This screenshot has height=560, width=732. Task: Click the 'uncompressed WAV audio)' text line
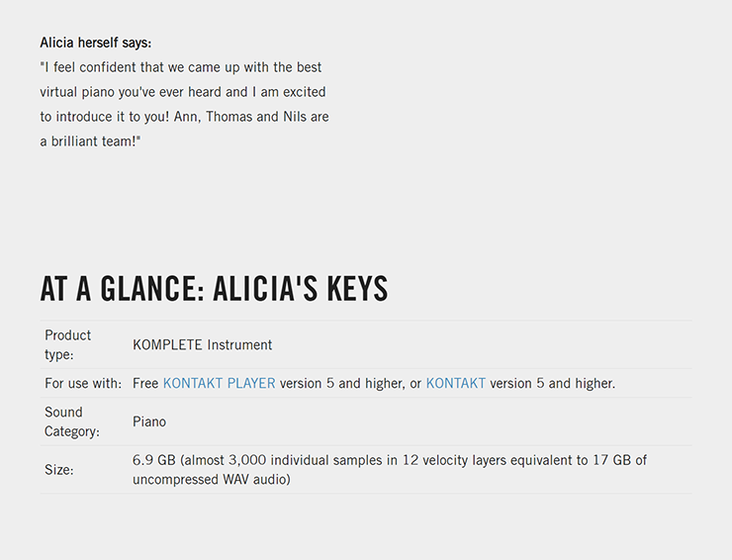click(x=212, y=480)
